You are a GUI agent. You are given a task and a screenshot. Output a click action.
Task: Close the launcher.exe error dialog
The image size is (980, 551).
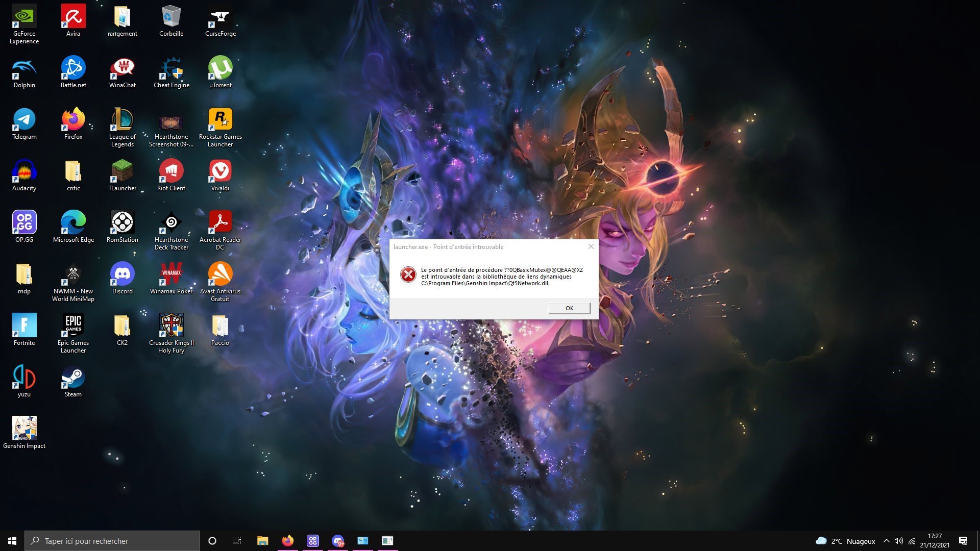coord(591,246)
